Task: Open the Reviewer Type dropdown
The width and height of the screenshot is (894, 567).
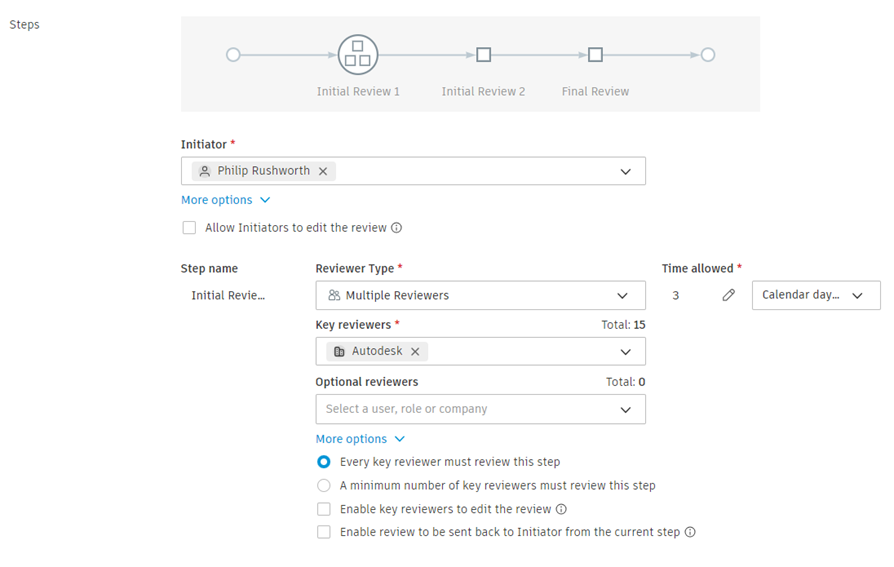Action: (x=480, y=295)
